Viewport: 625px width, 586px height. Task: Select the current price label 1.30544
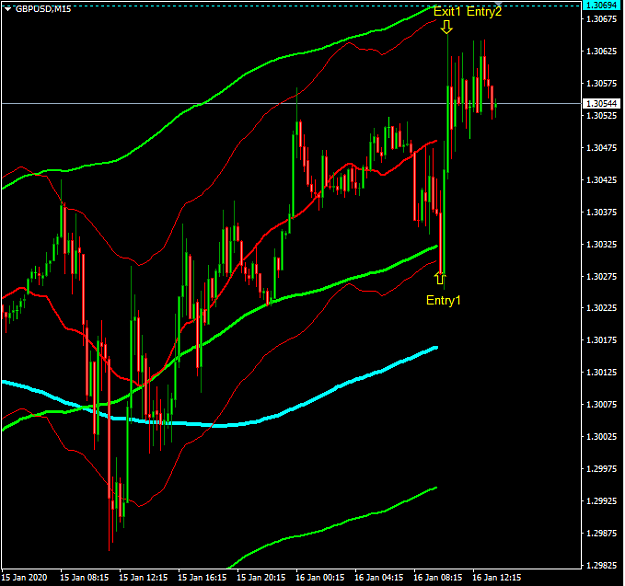click(x=601, y=104)
